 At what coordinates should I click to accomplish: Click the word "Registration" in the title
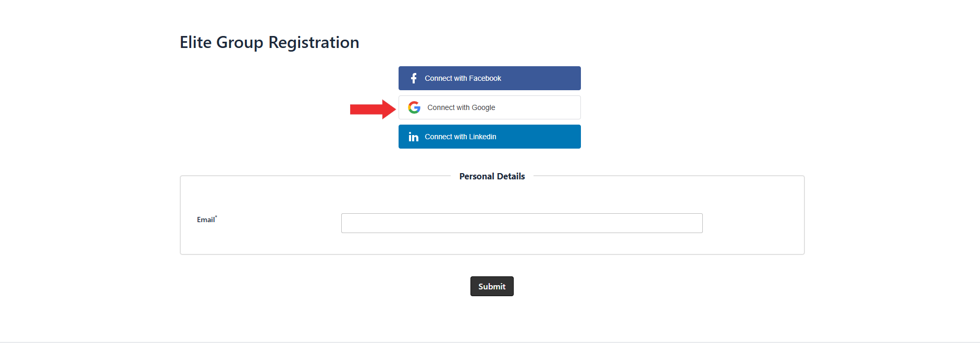(x=314, y=42)
